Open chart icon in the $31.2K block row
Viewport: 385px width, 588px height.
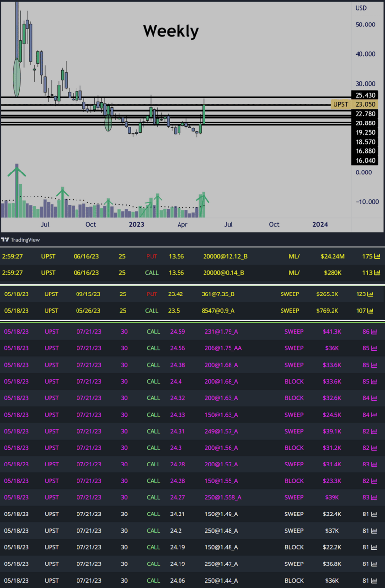point(374,448)
